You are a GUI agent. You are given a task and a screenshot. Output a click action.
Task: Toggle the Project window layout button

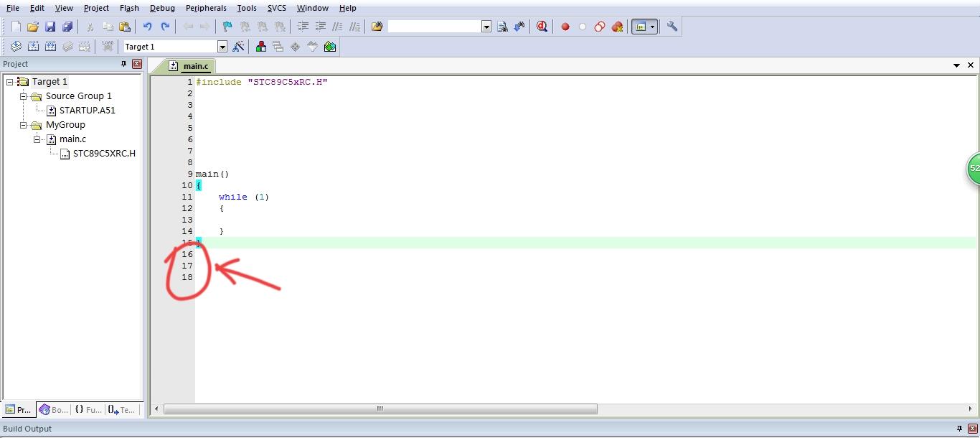tap(641, 27)
